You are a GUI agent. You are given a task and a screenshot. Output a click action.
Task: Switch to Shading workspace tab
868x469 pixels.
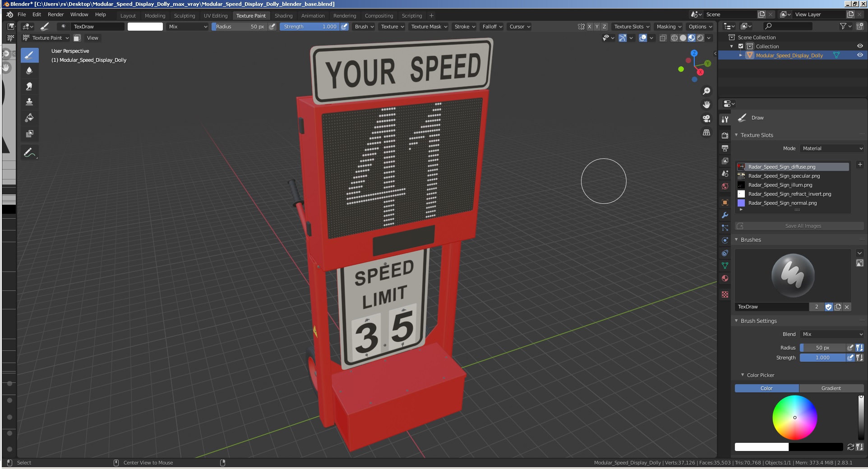click(283, 15)
